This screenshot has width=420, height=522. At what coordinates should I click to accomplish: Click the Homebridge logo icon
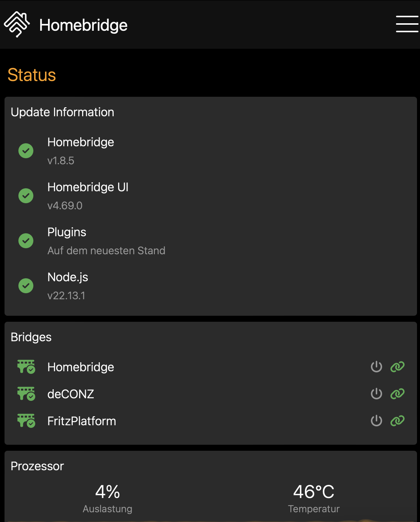pos(17,24)
